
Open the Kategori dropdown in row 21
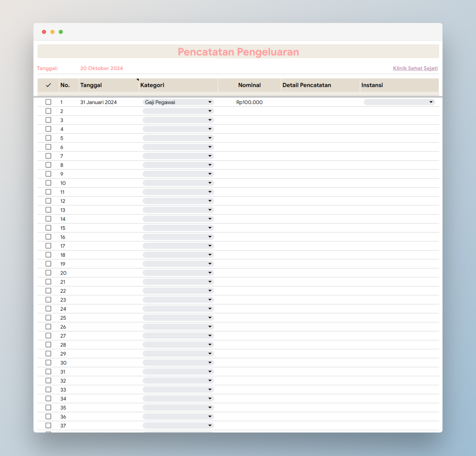(178, 282)
